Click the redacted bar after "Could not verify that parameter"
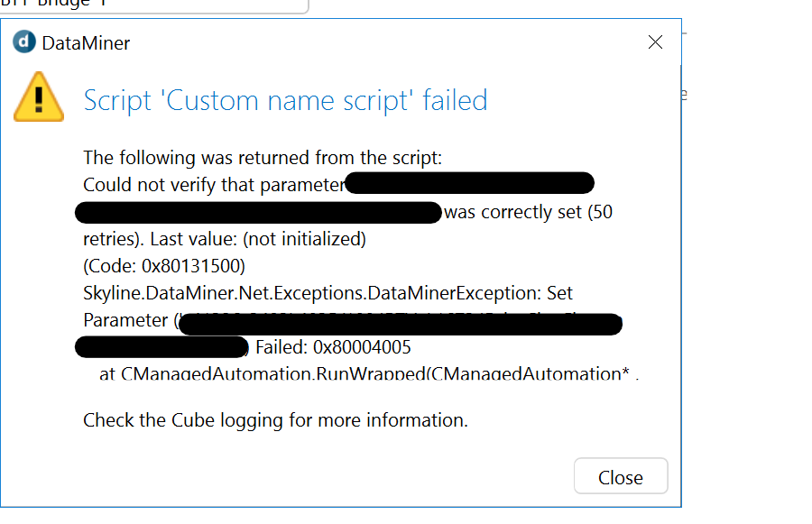The image size is (812, 524). pyautogui.click(x=470, y=183)
